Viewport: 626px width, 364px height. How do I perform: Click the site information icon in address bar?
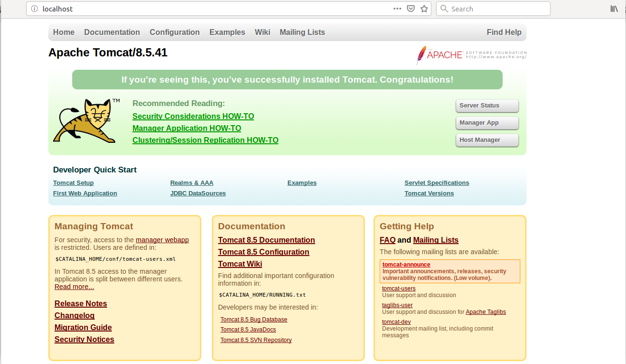tap(34, 9)
